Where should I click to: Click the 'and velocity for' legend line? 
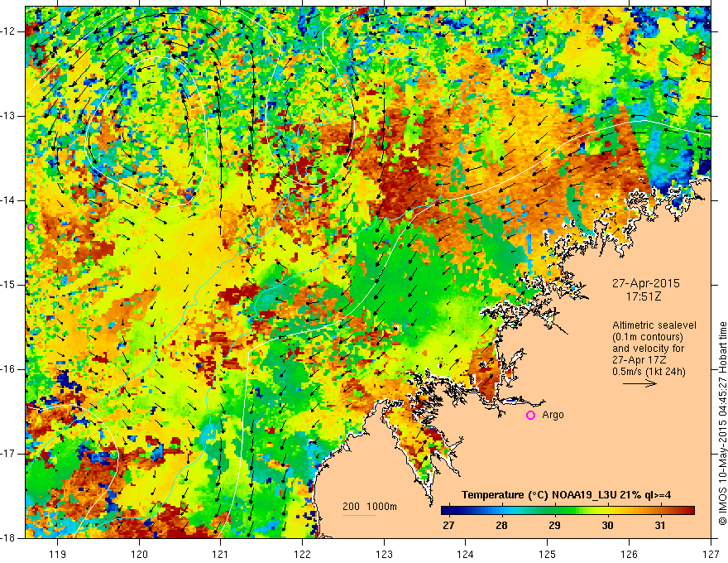click(648, 349)
